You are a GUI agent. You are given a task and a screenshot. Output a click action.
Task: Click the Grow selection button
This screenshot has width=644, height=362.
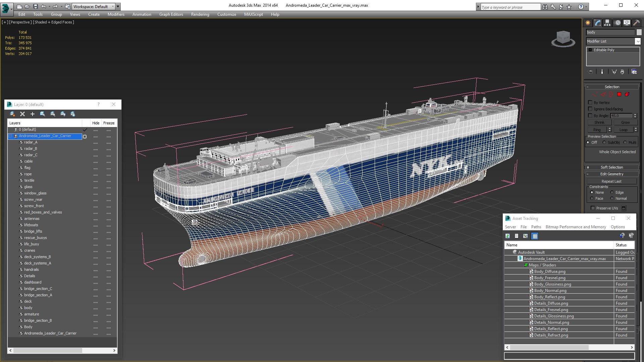(x=625, y=122)
